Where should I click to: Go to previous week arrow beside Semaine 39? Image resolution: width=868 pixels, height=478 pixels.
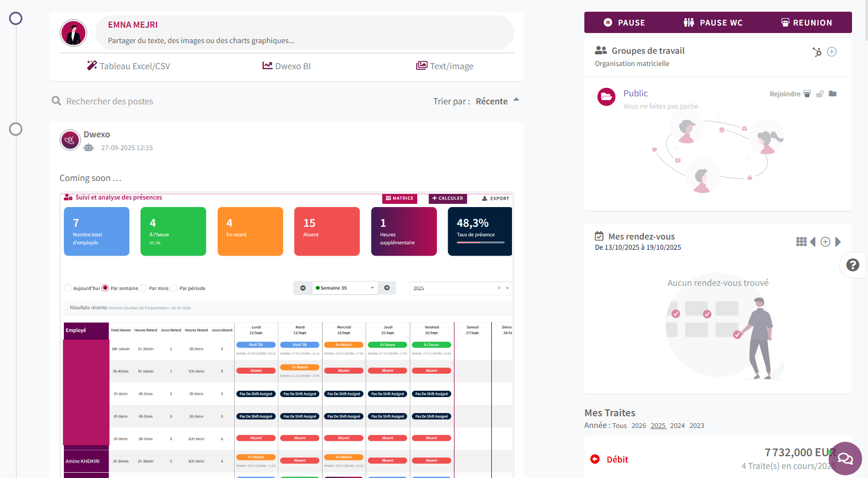(x=303, y=288)
